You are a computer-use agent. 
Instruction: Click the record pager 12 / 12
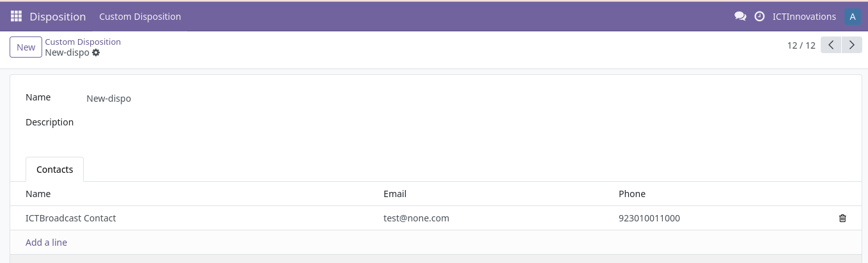(x=802, y=45)
